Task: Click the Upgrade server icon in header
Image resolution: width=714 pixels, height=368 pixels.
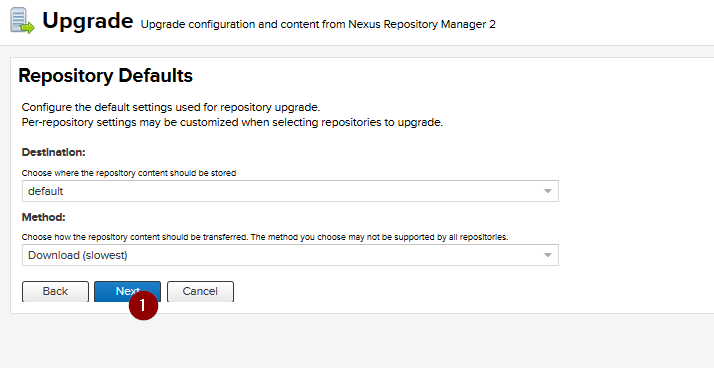Action: pyautogui.click(x=22, y=21)
